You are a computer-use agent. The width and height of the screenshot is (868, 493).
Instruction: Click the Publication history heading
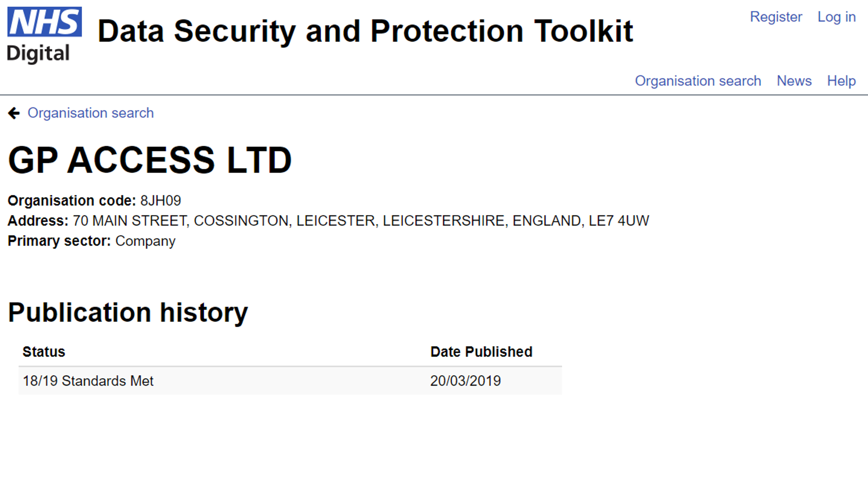pos(128,313)
